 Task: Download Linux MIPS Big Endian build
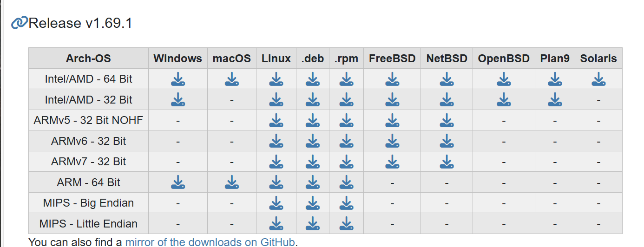click(x=276, y=203)
